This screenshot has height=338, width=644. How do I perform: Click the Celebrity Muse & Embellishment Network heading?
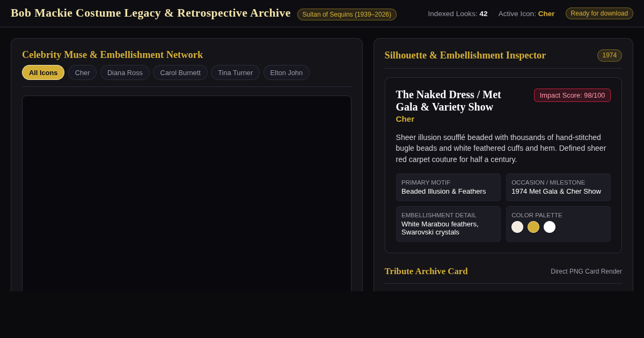coord(113,55)
